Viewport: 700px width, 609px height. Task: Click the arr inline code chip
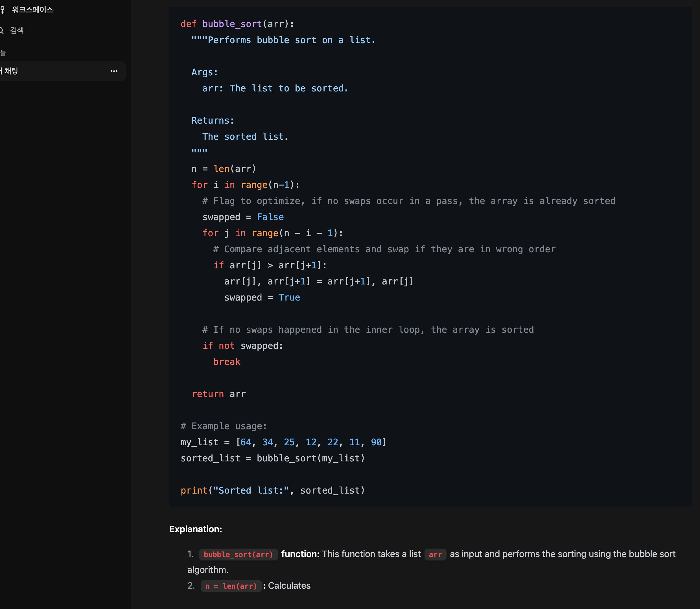click(435, 554)
